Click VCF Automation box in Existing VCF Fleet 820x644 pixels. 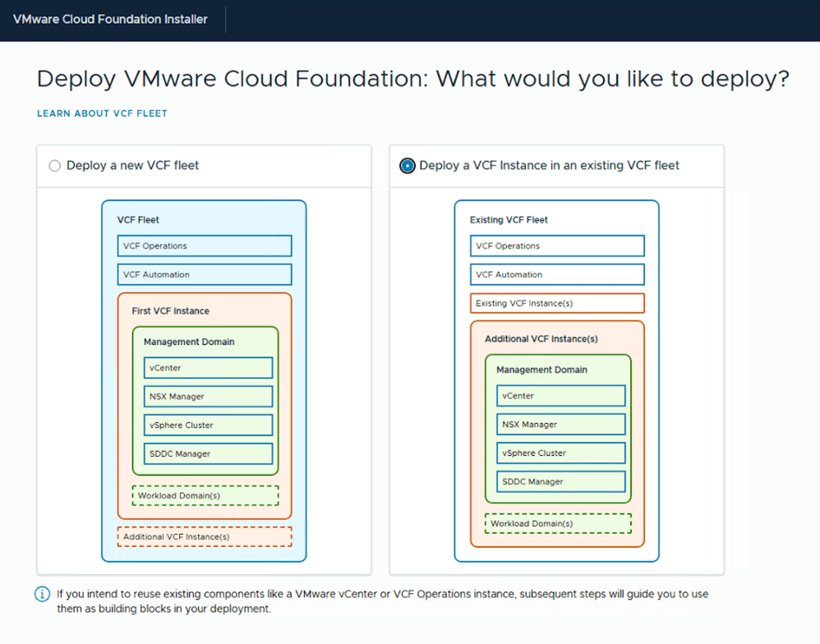coord(557,274)
